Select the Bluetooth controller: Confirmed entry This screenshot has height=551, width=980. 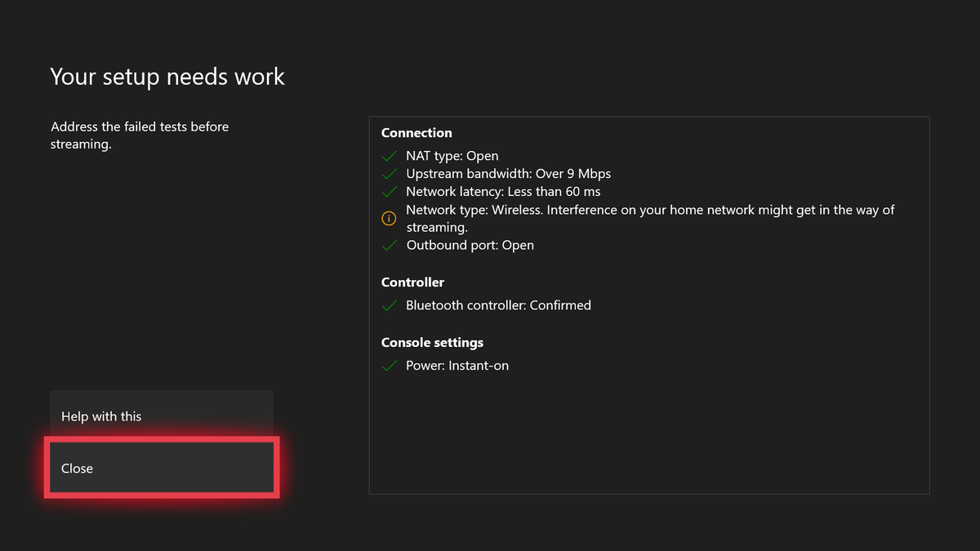498,304
